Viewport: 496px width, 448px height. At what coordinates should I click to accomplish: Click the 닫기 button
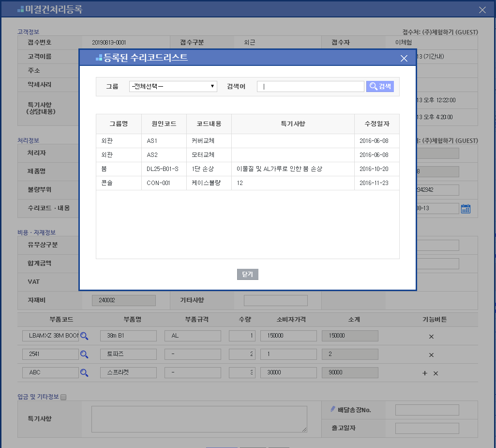pyautogui.click(x=248, y=275)
